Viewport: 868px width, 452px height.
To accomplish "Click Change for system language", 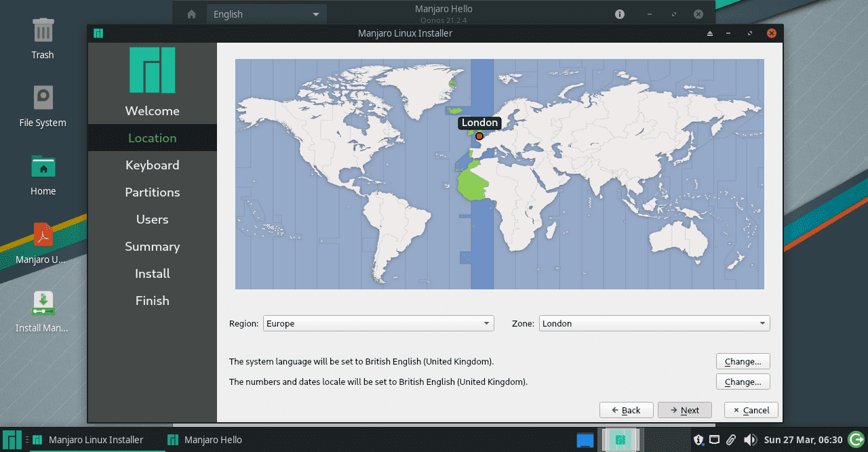I will (x=743, y=361).
